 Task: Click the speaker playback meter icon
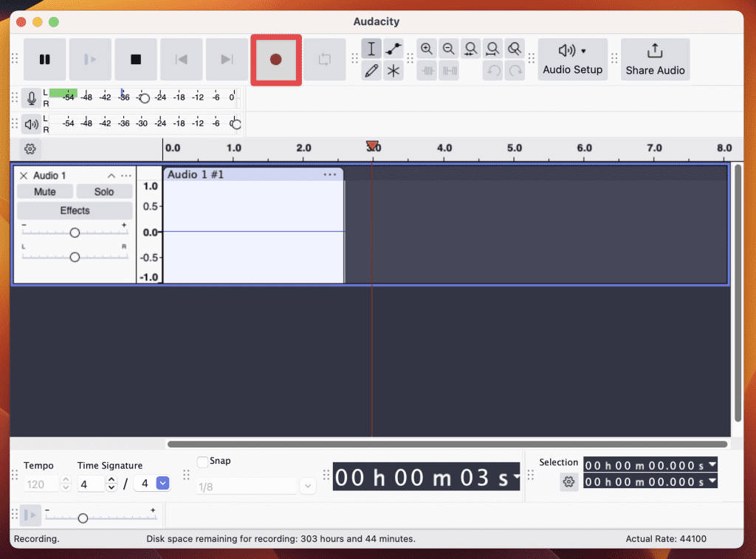(x=31, y=124)
